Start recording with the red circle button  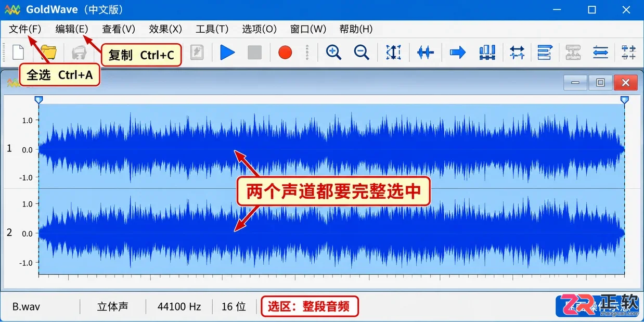click(x=285, y=52)
